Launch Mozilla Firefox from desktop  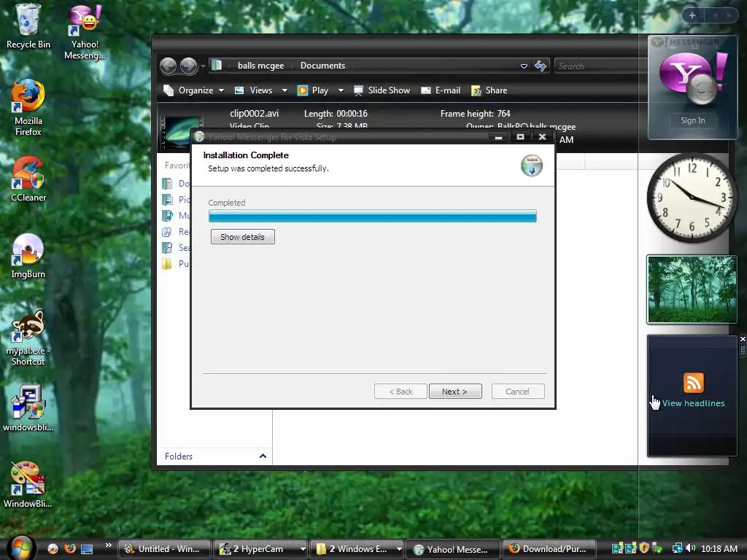[28, 108]
